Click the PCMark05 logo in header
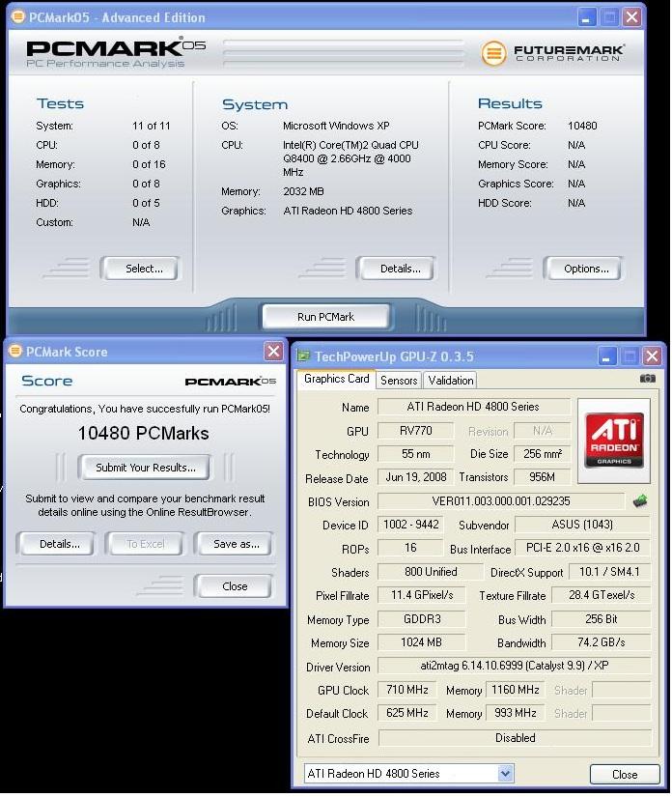This screenshot has height=797, width=672. click(x=116, y=52)
